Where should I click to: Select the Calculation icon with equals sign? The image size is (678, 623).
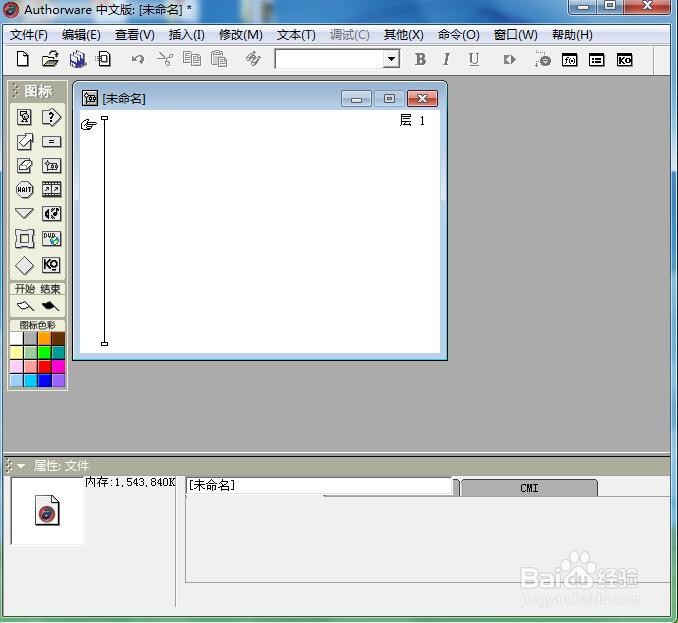click(x=51, y=141)
